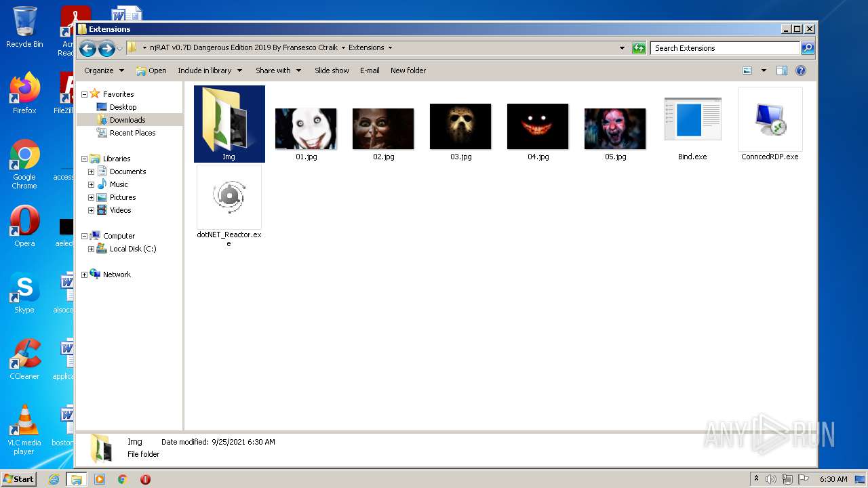Open the address bar history dropdown

point(622,48)
